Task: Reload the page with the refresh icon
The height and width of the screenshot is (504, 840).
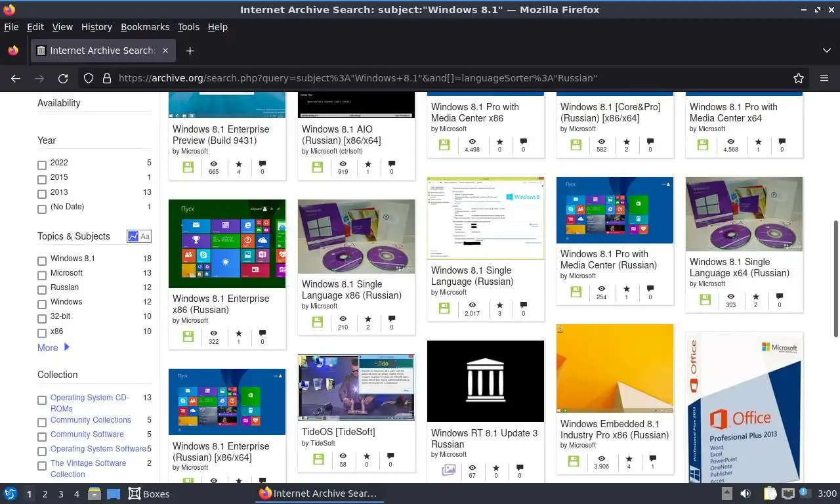Action: coord(63,78)
